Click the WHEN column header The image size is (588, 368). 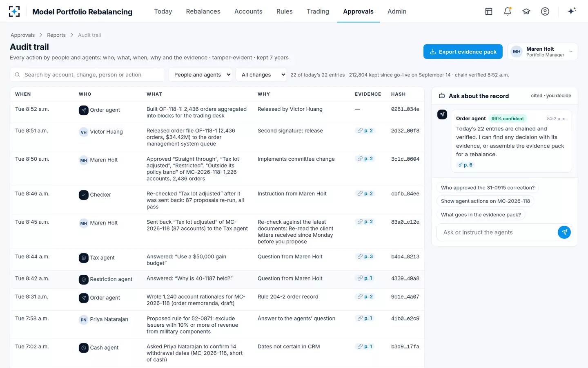(x=23, y=94)
